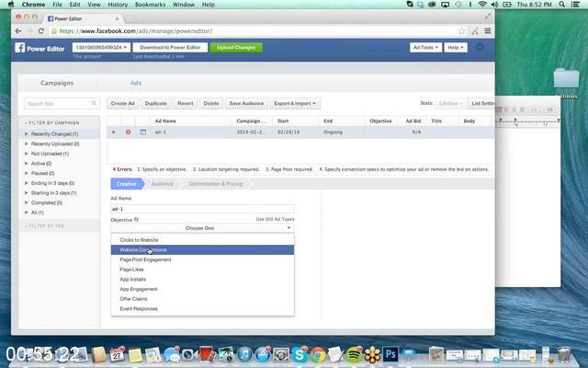
Task: Click the Duplicate button
Action: click(x=155, y=103)
